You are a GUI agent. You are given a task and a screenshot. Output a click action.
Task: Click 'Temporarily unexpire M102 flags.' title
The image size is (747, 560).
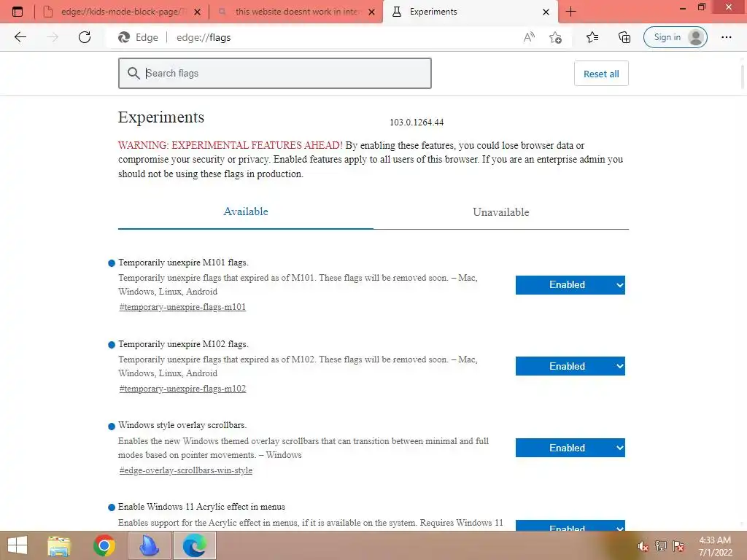(183, 344)
